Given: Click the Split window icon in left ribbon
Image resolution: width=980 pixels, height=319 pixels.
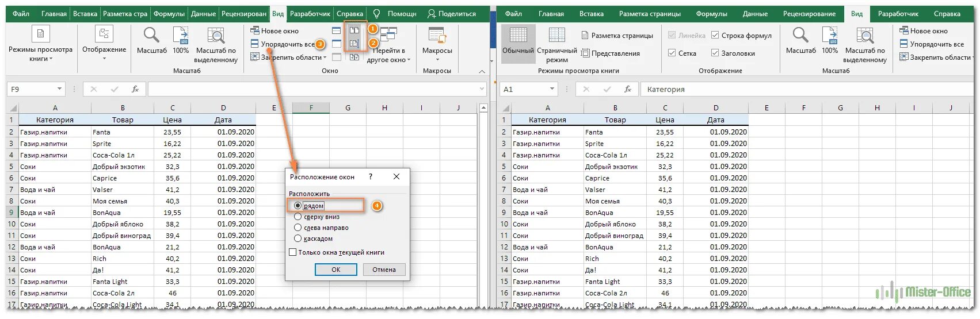Looking at the screenshot, I should click(337, 30).
